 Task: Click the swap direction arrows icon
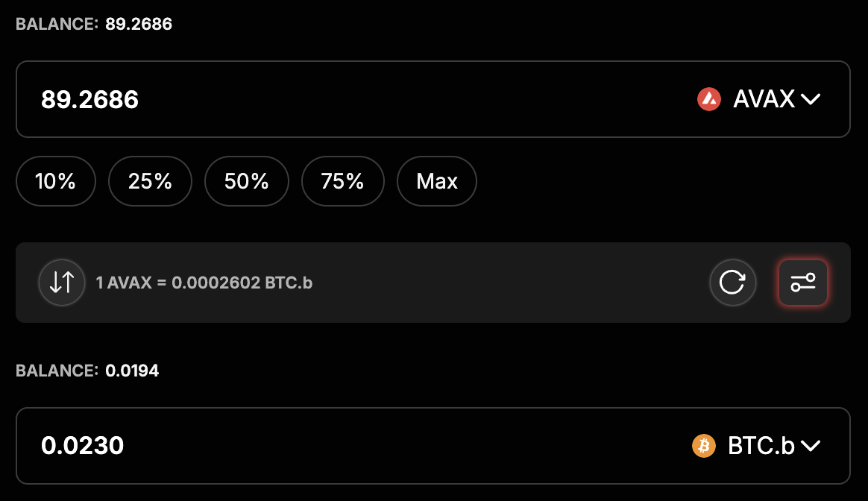point(62,283)
